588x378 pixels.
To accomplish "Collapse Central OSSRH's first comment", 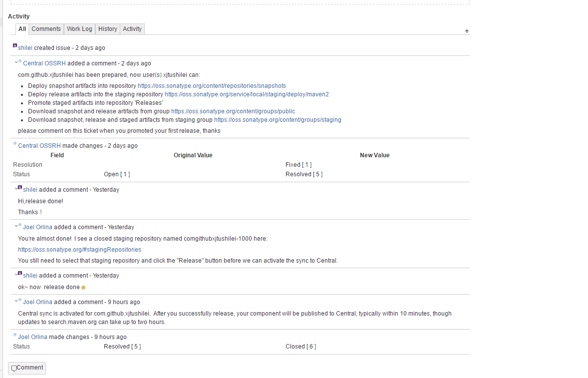I will (x=16, y=62).
